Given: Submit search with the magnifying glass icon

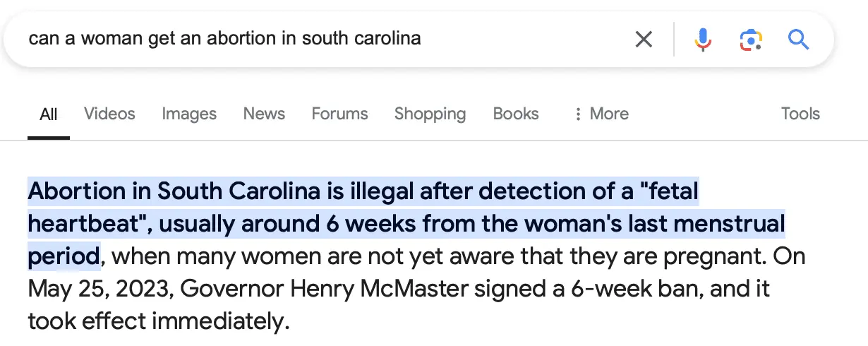Looking at the screenshot, I should [x=798, y=40].
